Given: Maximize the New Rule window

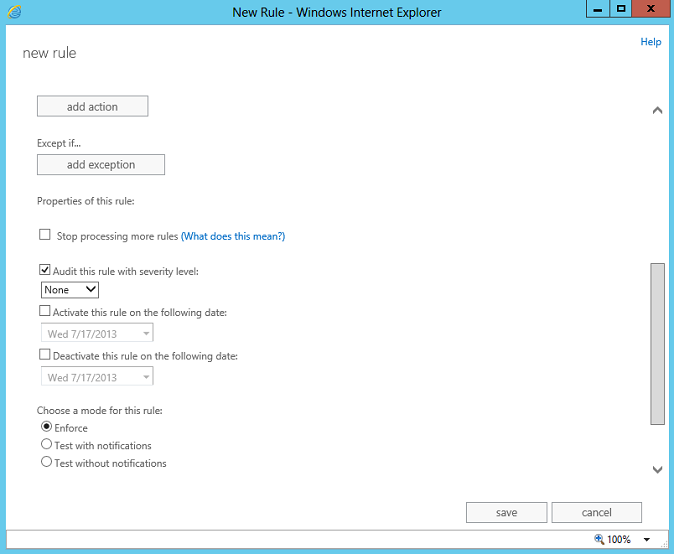Looking at the screenshot, I should [x=621, y=9].
